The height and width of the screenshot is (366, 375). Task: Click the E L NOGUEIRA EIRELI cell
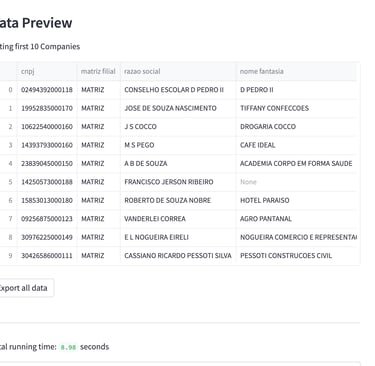click(x=178, y=237)
